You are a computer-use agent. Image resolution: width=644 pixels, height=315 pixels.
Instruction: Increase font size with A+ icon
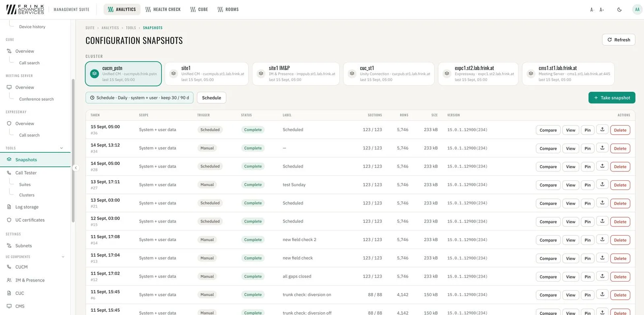(602, 10)
